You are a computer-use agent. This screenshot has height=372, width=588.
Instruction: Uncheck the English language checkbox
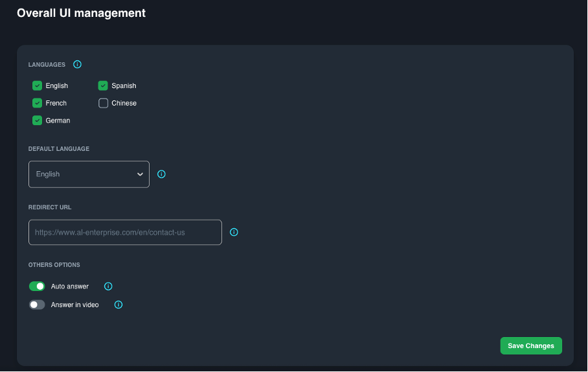click(x=38, y=86)
